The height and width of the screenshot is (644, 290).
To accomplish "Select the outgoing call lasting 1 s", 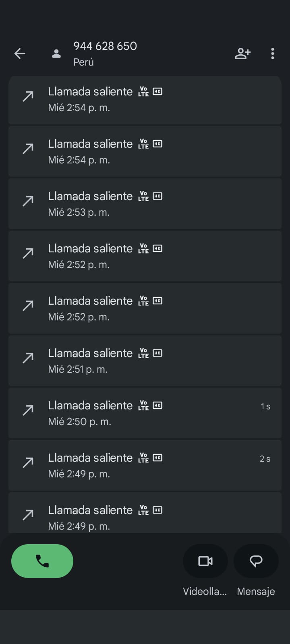I will click(145, 413).
